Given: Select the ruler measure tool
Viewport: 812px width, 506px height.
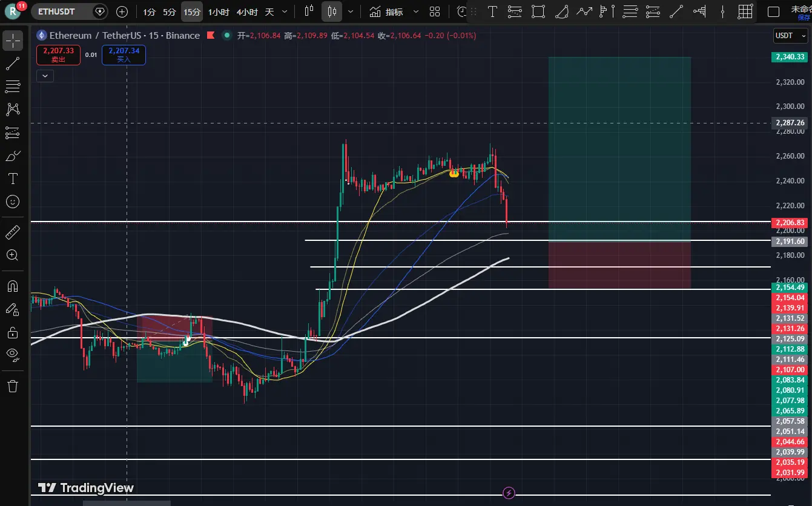Looking at the screenshot, I should click(x=13, y=232).
